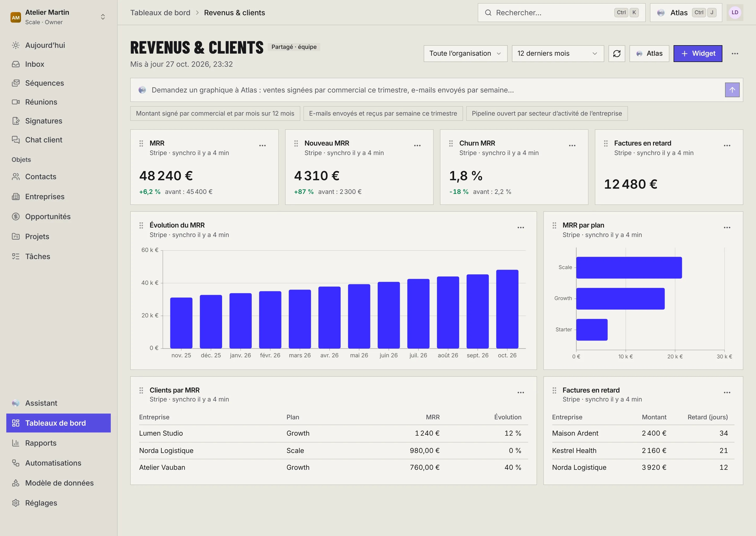Grab the drag handle of Nouveau MRR card
Viewport: 756px width, 536px height.
coord(296,143)
